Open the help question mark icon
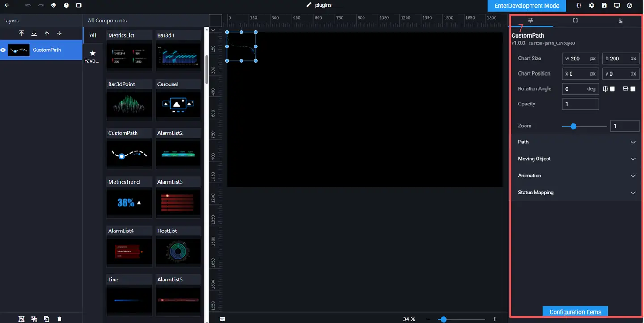 click(x=630, y=5)
